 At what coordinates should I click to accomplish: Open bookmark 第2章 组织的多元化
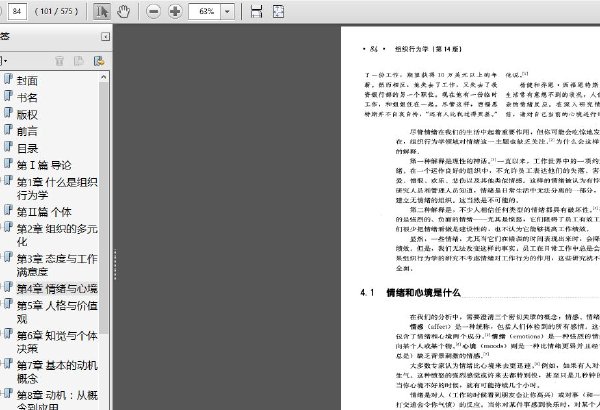pyautogui.click(x=57, y=235)
